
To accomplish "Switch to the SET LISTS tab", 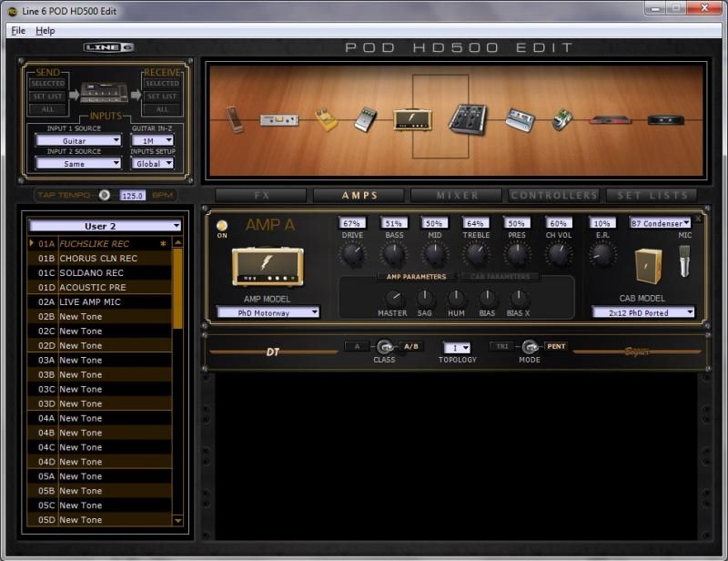I will point(652,196).
